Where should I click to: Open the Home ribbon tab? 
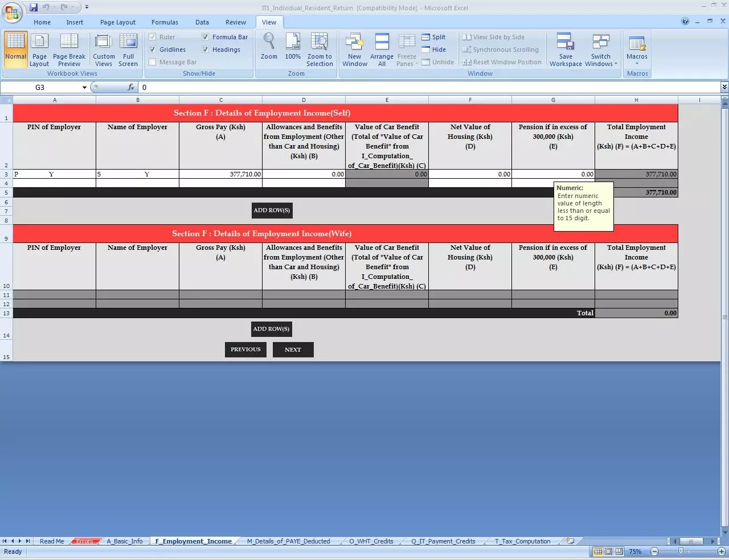(x=42, y=22)
